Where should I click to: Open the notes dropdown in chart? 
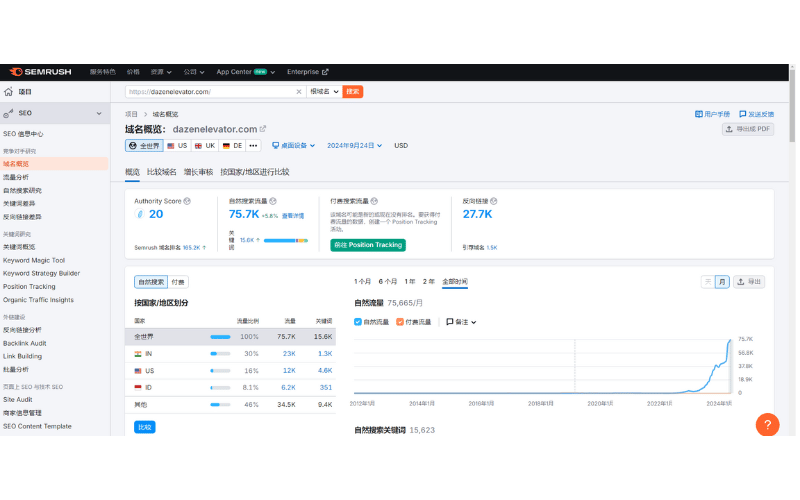click(461, 322)
